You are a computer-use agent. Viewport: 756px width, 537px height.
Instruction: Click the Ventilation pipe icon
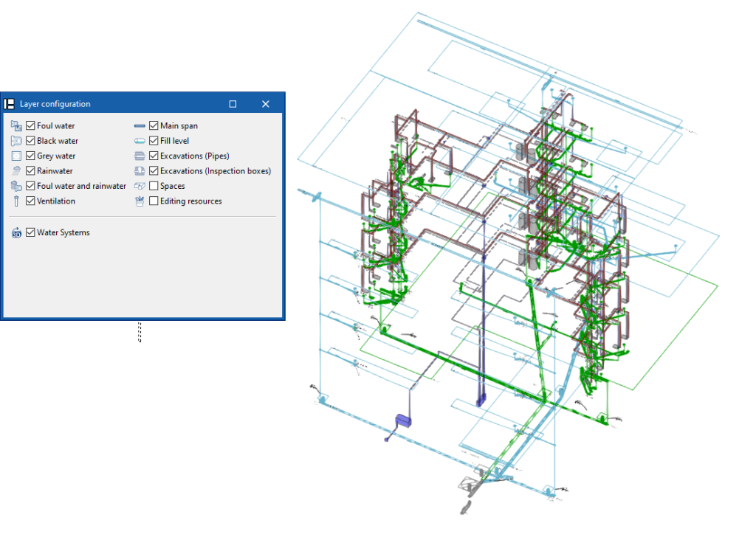16,201
